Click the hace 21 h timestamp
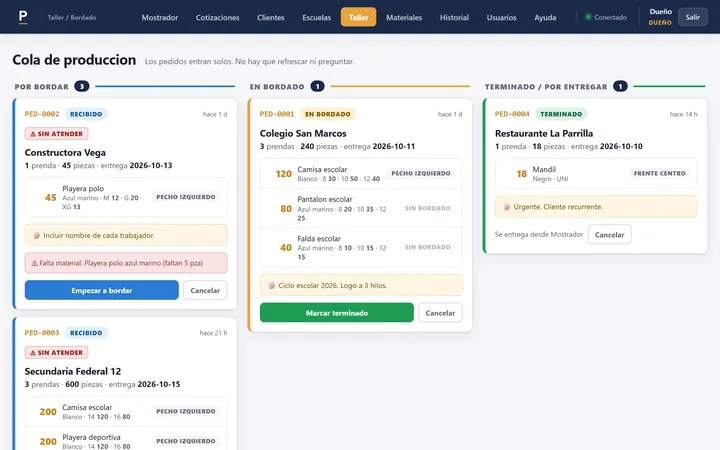Screen dimensions: 720x450 [213, 333]
